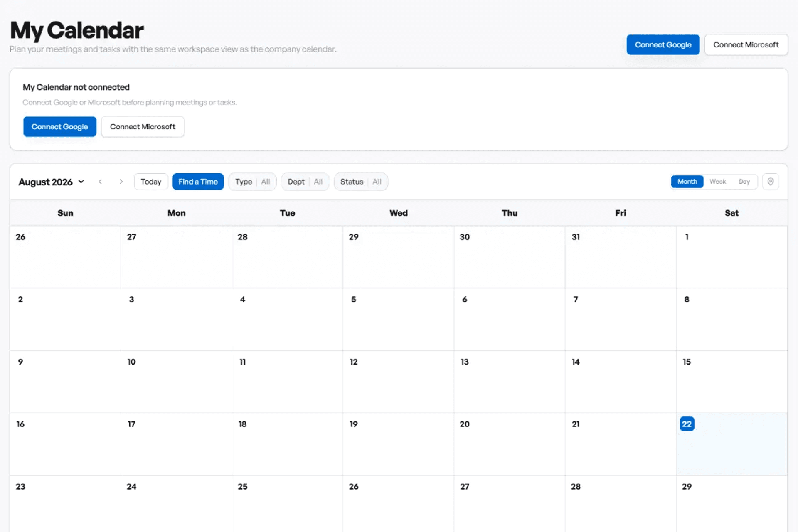Select date 30 in first row

(x=510, y=257)
